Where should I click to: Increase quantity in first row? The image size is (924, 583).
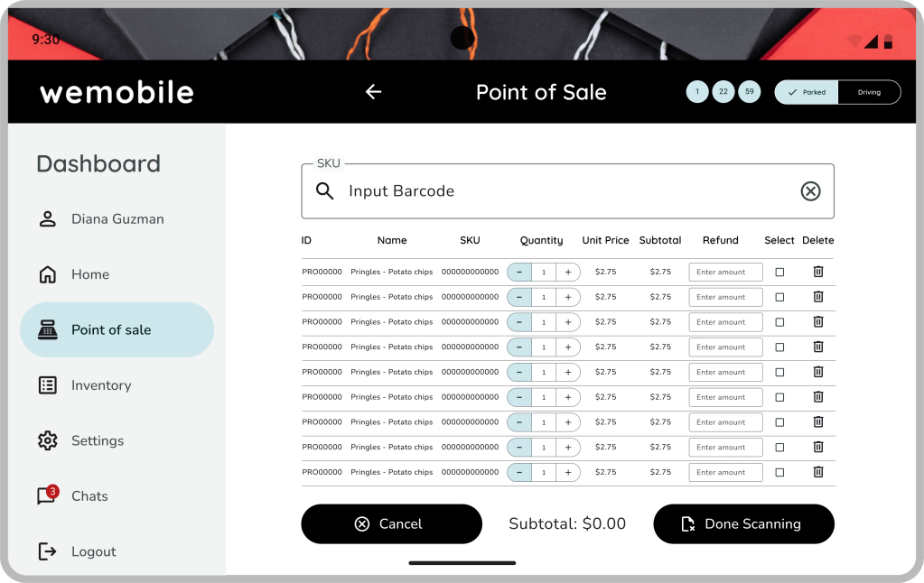568,272
